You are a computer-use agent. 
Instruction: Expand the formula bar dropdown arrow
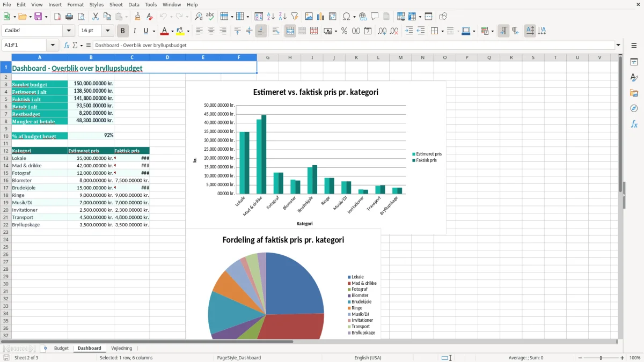coord(618,45)
